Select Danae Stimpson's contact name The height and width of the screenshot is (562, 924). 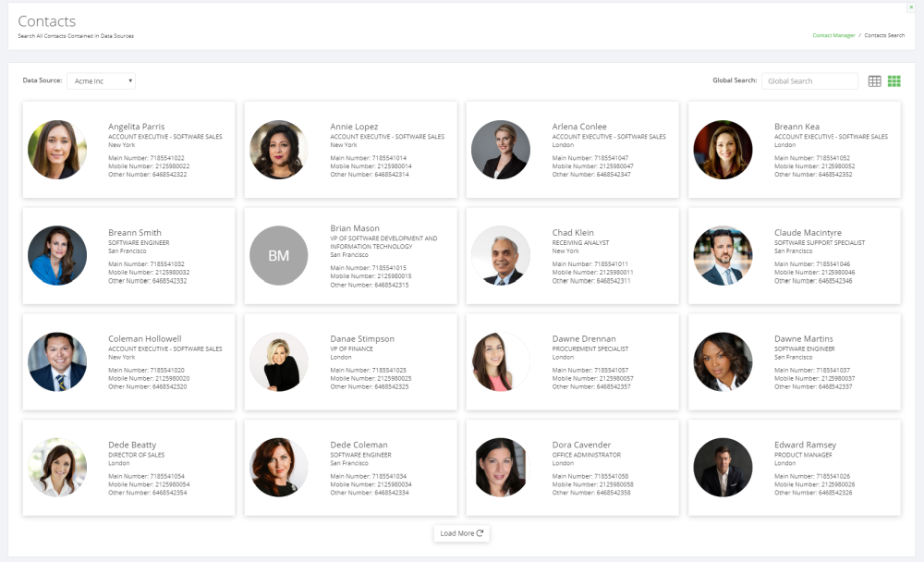(362, 339)
